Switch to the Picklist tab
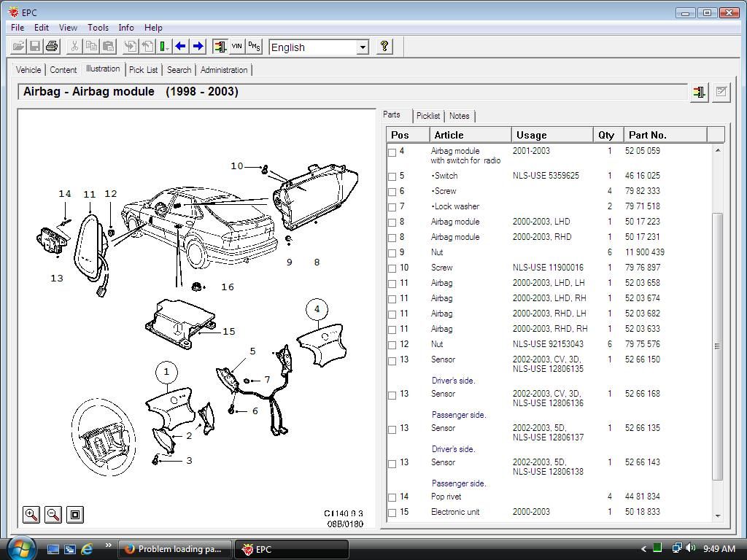The image size is (747, 560). 428,115
